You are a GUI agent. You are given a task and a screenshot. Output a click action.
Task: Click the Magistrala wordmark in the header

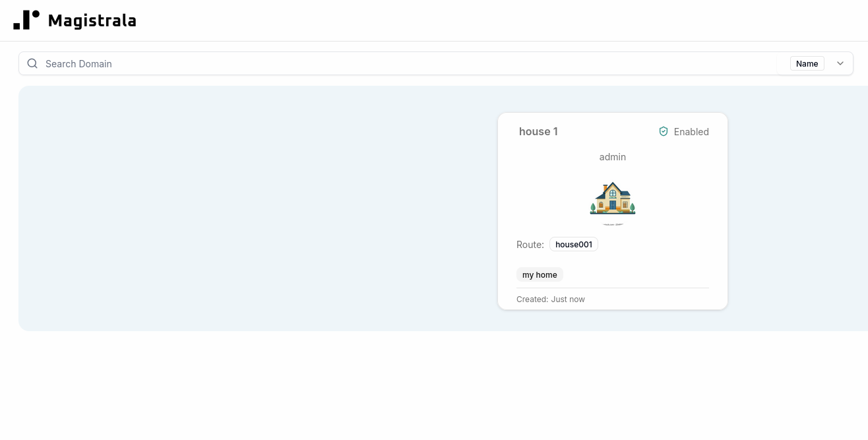92,20
